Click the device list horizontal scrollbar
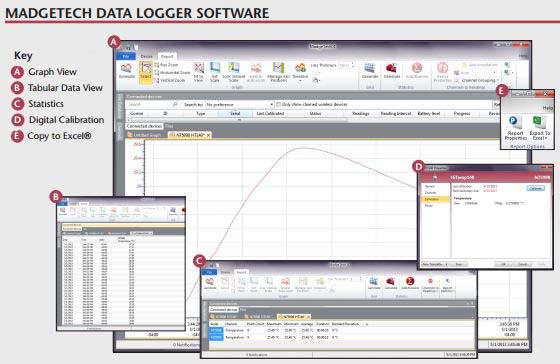 (238, 120)
